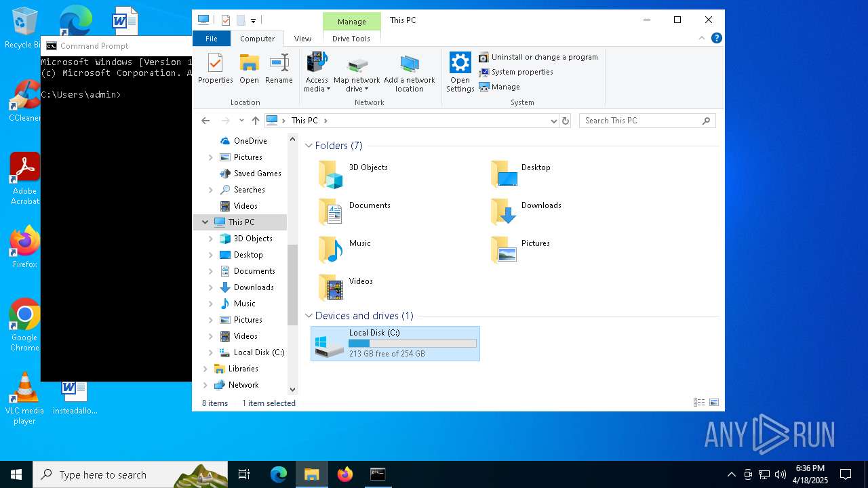Image resolution: width=868 pixels, height=488 pixels.
Task: Open the recent locations dropdown arrow
Action: pos(241,121)
